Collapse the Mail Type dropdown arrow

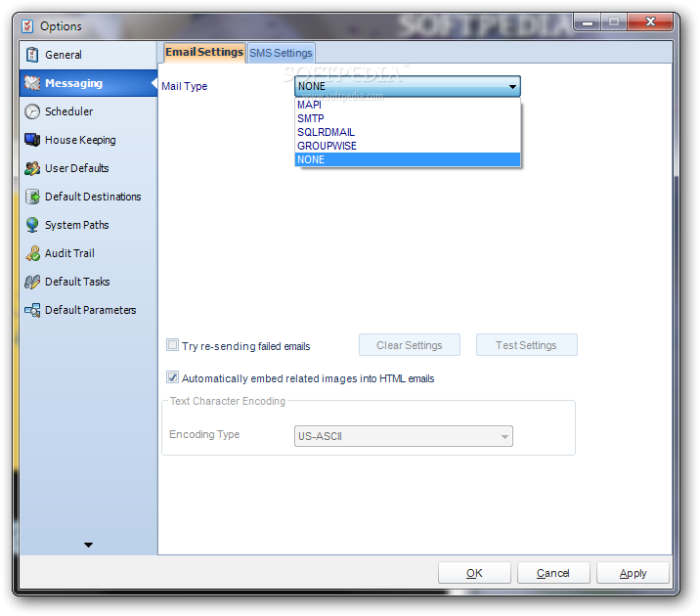512,87
